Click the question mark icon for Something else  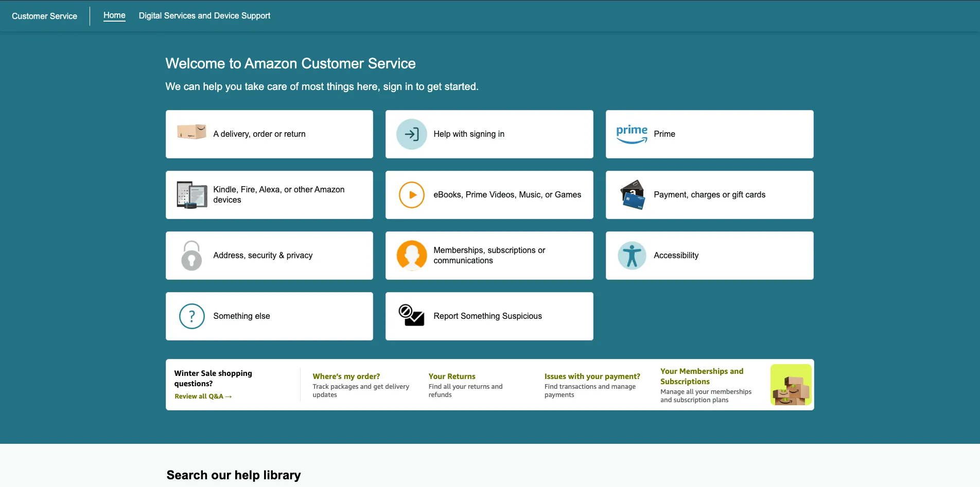[191, 316]
